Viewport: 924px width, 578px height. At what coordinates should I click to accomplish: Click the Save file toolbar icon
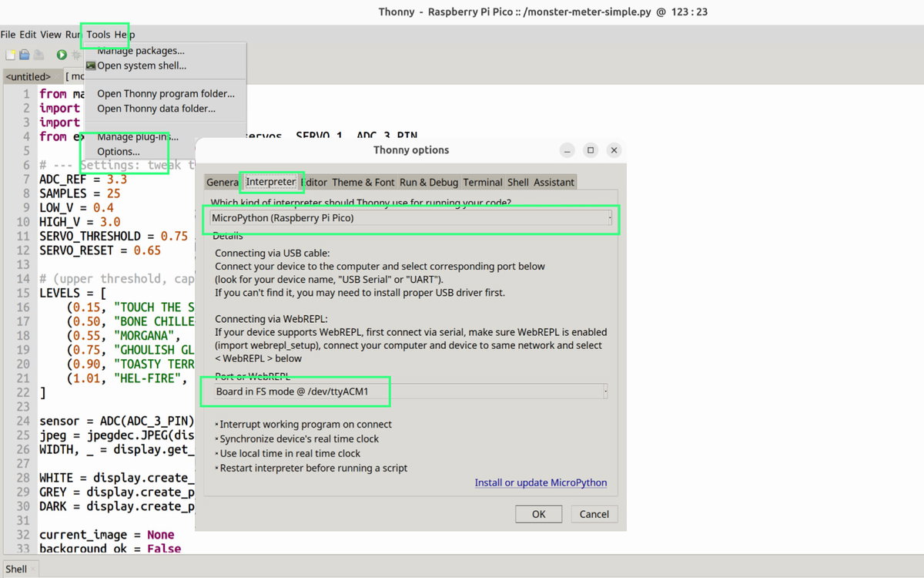pyautogui.click(x=38, y=55)
